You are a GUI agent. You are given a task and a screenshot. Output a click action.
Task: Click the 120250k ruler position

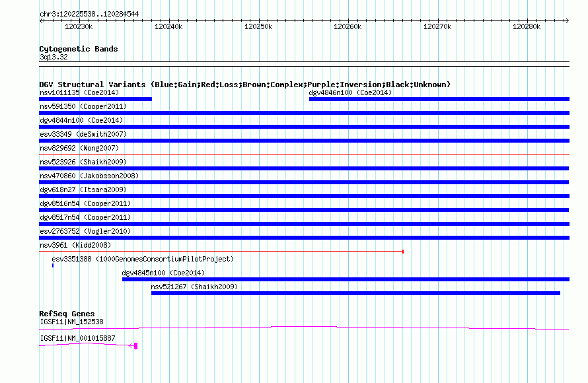pos(258,26)
